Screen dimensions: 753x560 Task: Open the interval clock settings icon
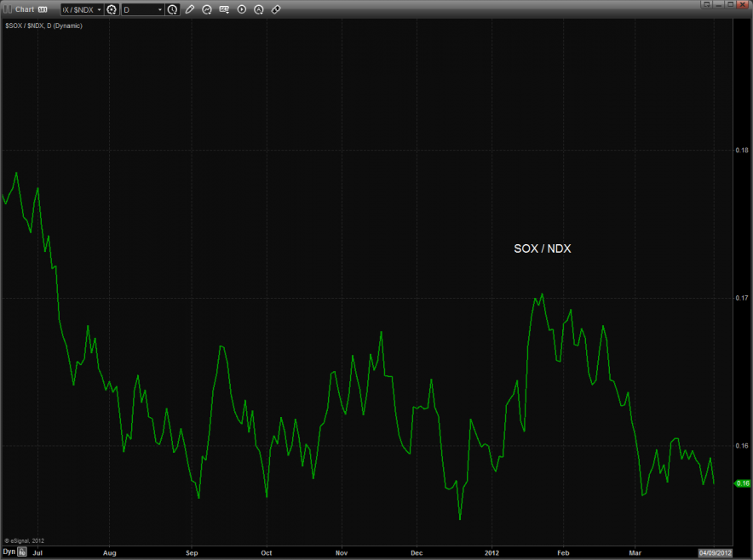pos(173,9)
